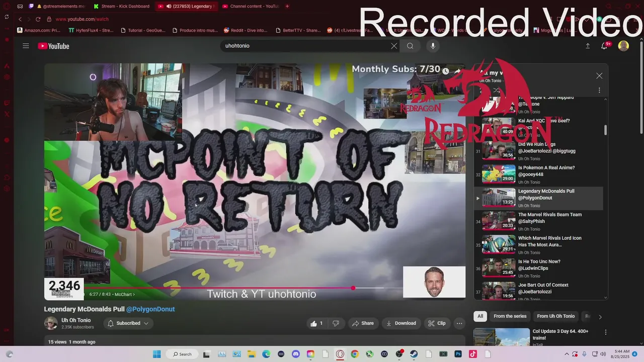Screen dimensions: 644x362
Task: Open the YouTube guide hamburger menu
Action: 26,46
